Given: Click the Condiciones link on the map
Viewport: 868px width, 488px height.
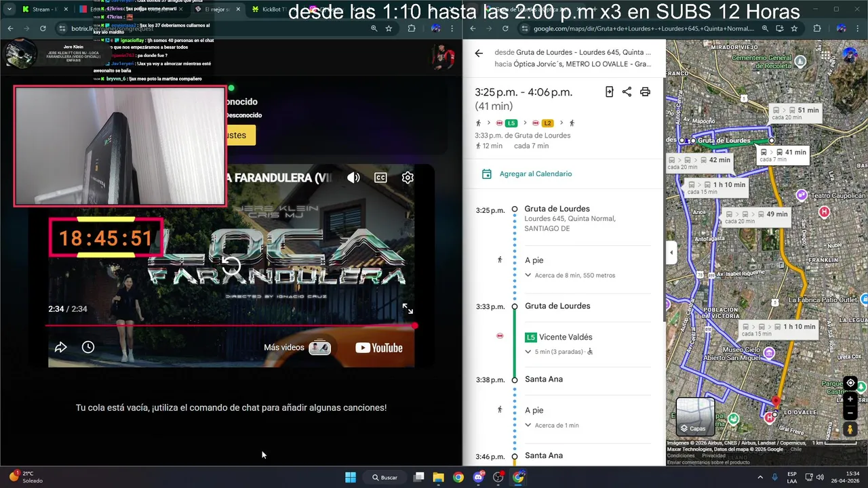Looking at the screenshot, I should tap(681, 456).
